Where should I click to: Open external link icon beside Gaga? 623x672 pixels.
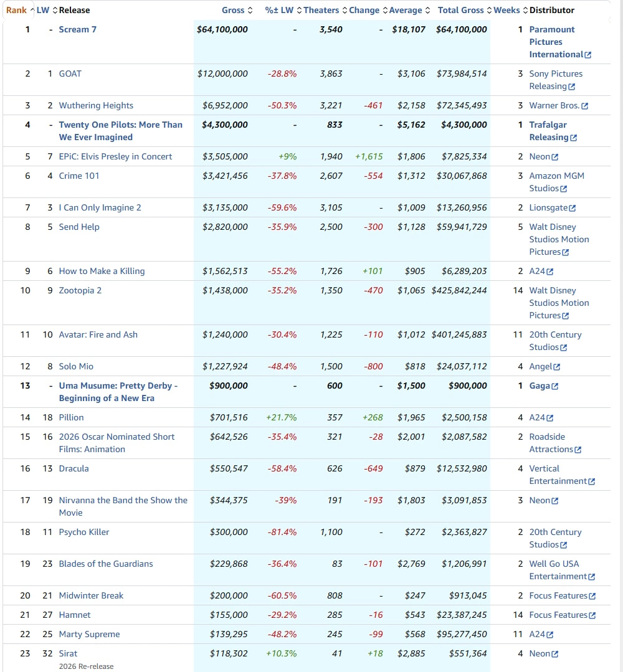555,386
